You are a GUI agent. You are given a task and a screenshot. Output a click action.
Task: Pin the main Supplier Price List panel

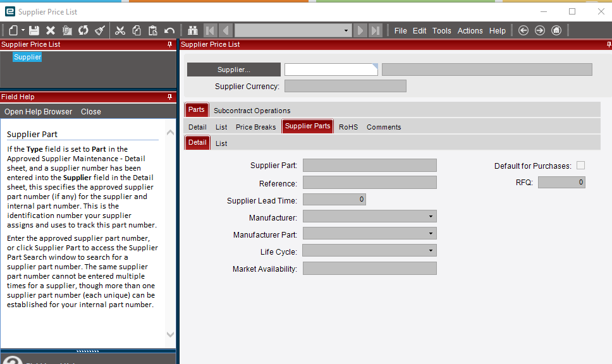[x=609, y=44]
